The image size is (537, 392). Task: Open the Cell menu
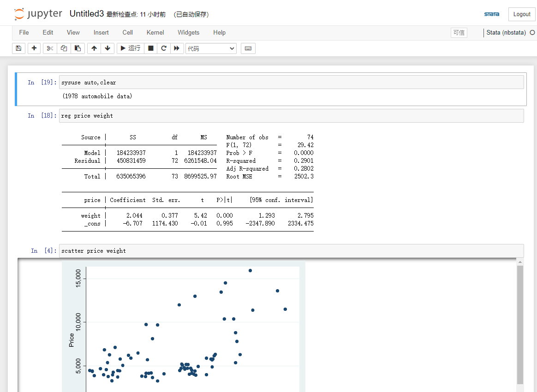point(128,33)
